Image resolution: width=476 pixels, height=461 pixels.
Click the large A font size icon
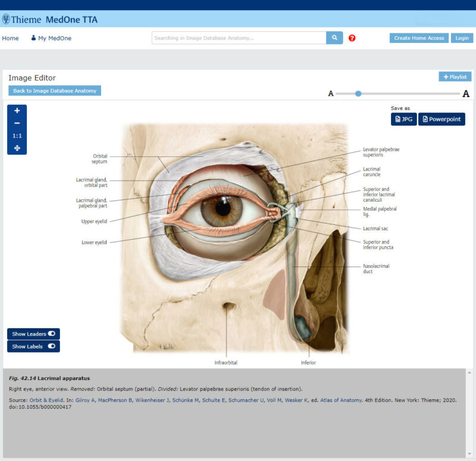tap(466, 93)
